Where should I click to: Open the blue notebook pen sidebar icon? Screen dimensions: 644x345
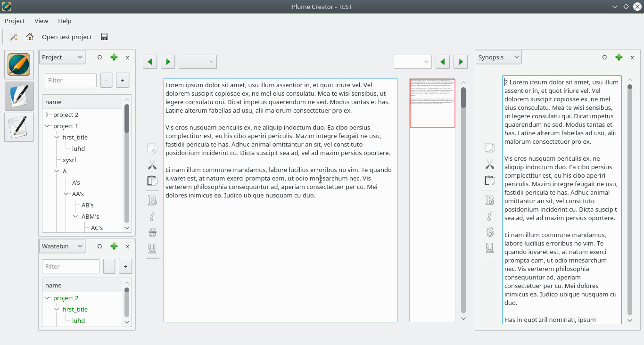click(x=19, y=96)
